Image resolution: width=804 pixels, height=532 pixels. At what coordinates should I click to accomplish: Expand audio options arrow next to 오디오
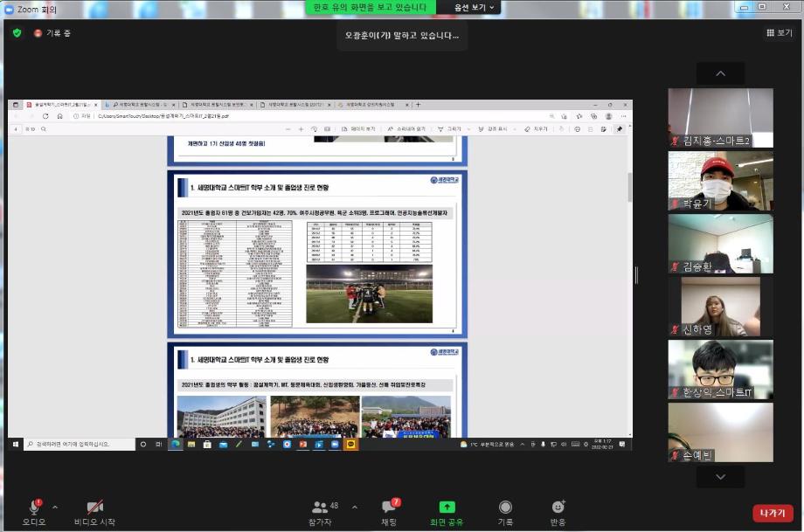point(55,507)
